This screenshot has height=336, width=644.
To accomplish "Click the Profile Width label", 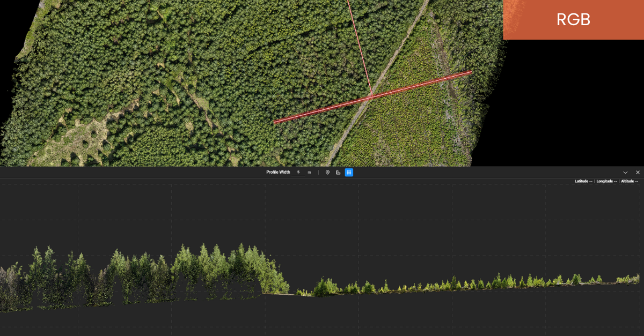I will point(278,173).
